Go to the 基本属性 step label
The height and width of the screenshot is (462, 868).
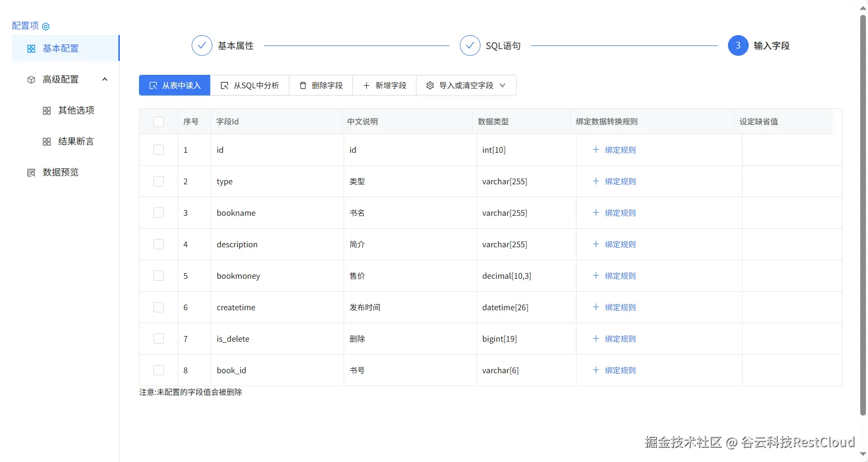click(236, 46)
